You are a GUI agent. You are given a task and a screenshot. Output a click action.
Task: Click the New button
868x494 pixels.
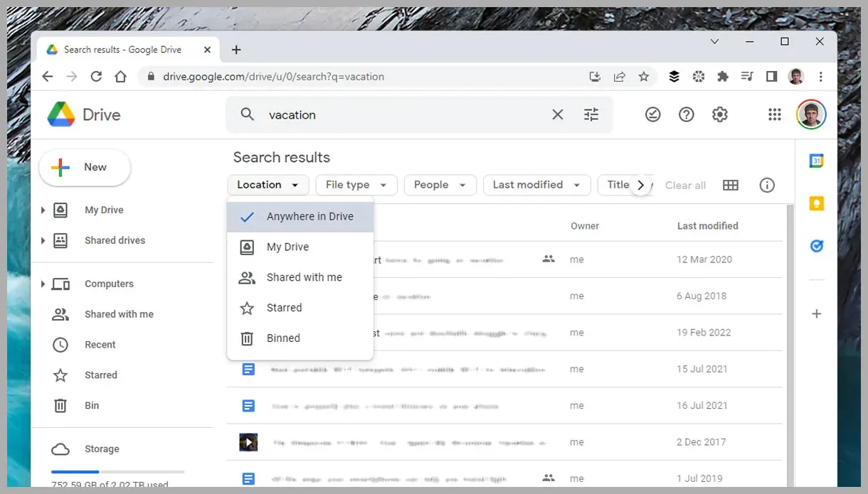pyautogui.click(x=85, y=167)
